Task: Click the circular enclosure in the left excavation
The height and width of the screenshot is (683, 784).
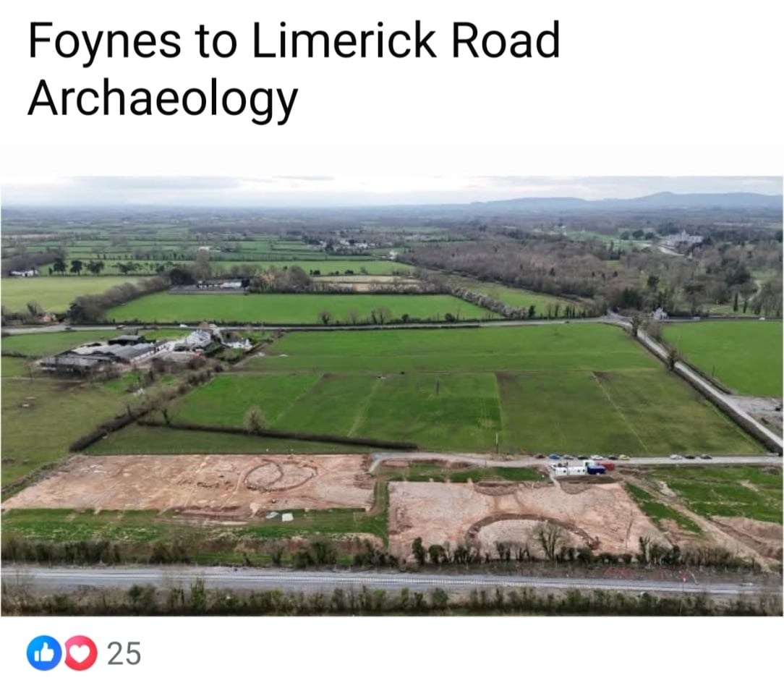Action: (x=281, y=476)
